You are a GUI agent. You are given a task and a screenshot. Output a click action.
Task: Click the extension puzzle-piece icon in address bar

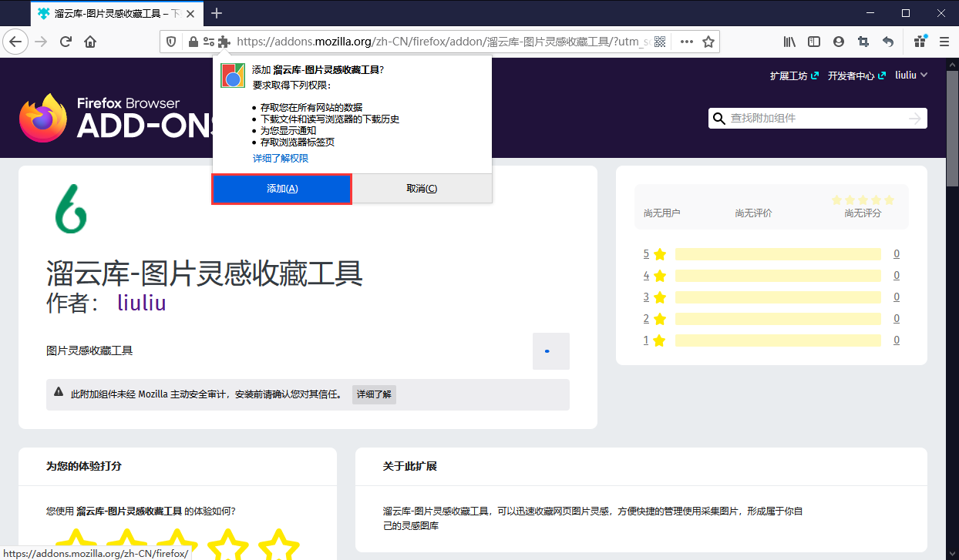(x=224, y=42)
